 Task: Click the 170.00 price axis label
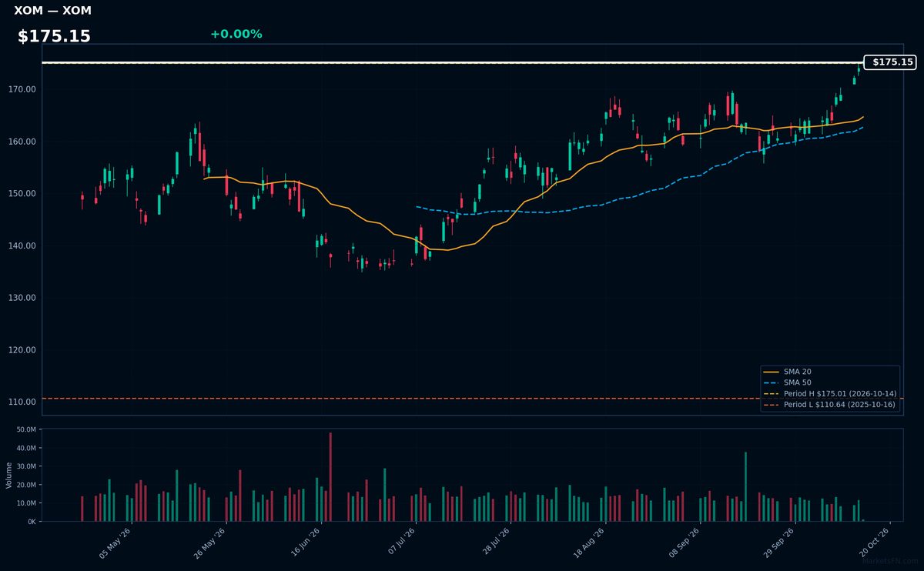click(23, 89)
